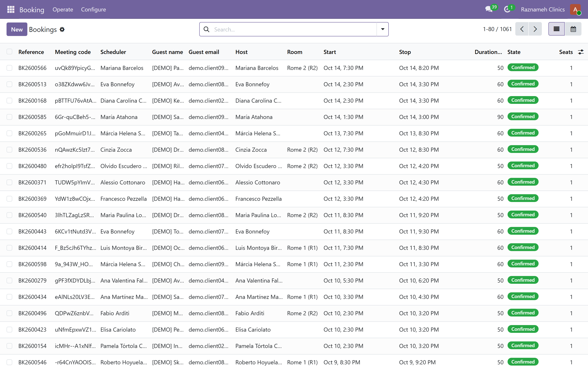Select checkbox for BK2600566 row
Screen dimensions: 588x368
9,68
